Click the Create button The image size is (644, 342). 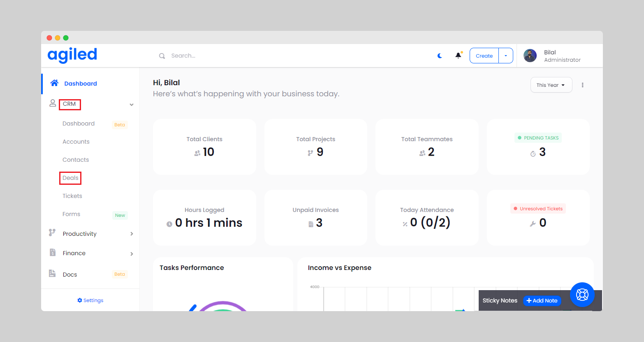484,56
